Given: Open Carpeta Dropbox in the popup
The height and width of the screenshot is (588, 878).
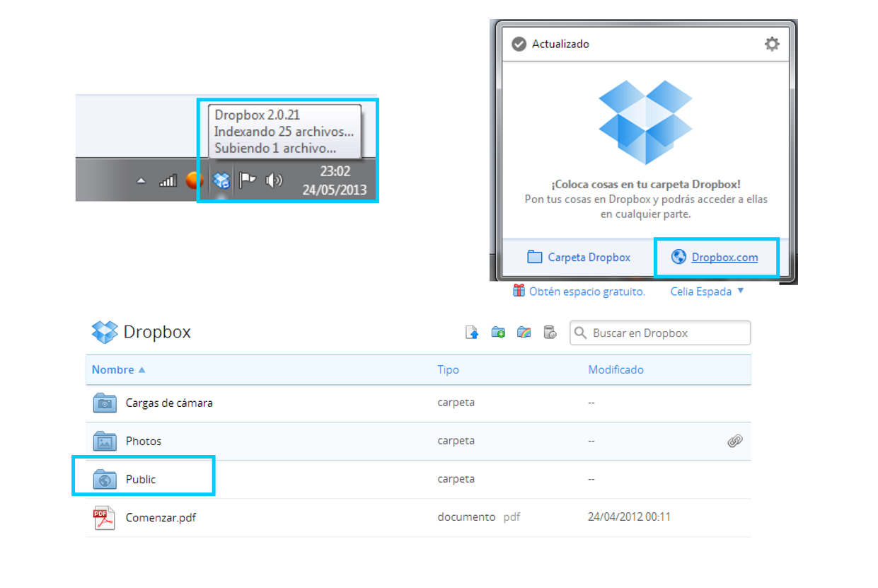Looking at the screenshot, I should [579, 257].
